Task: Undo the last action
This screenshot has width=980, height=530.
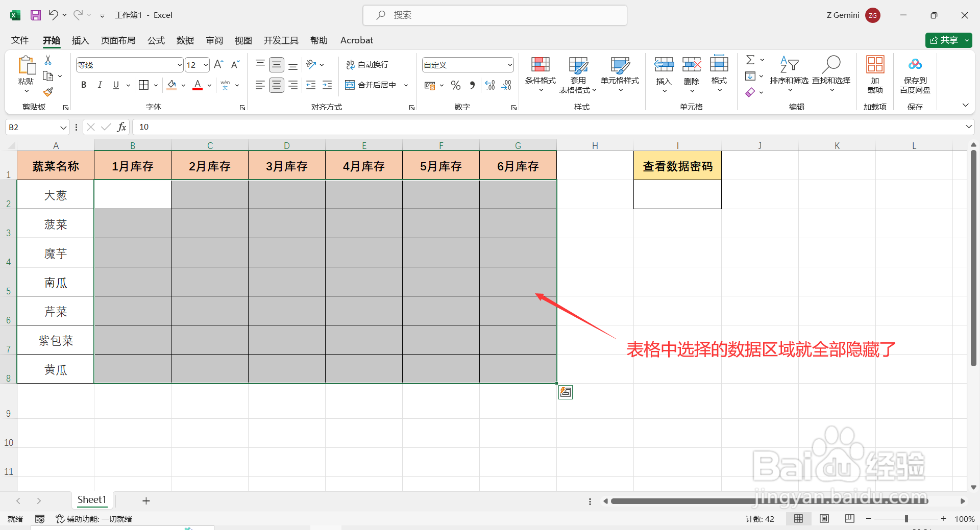Action: click(53, 15)
